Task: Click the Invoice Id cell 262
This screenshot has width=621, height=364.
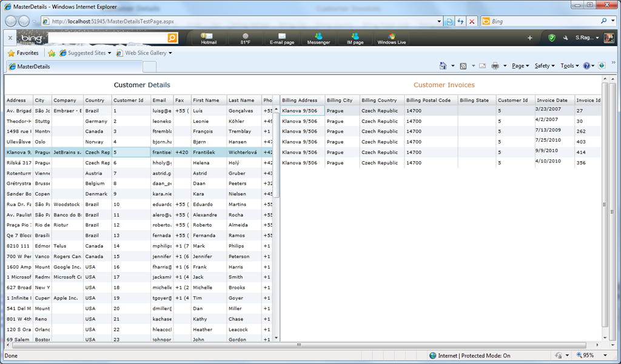Action: click(588, 131)
